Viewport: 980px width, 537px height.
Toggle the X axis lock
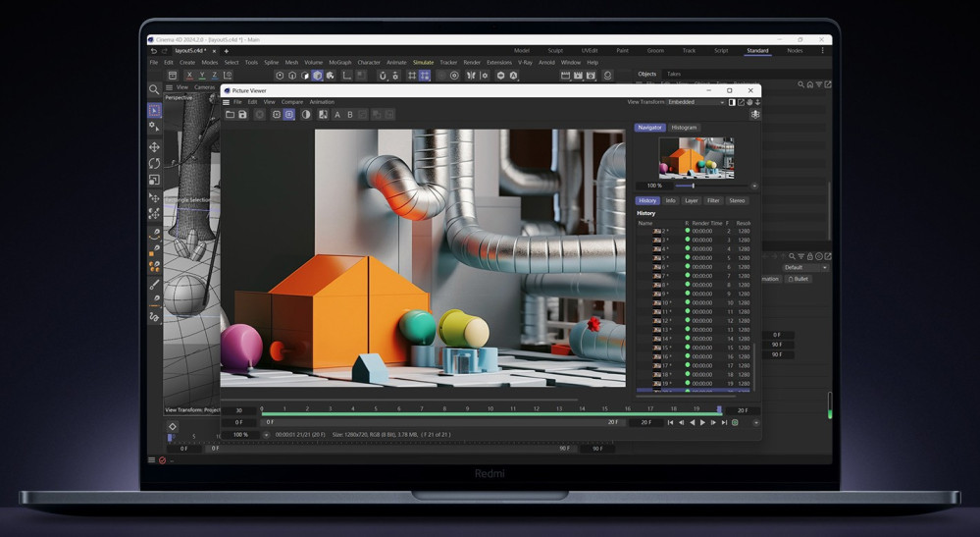[189, 76]
